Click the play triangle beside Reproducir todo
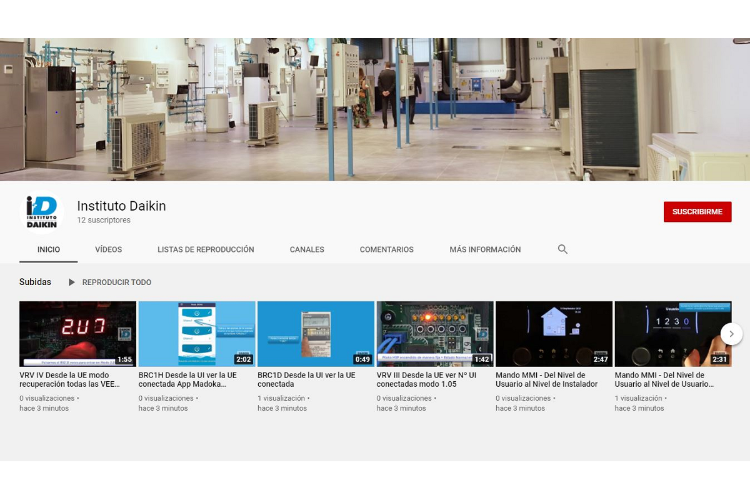Image resolution: width=750 pixels, height=500 pixels. pyautogui.click(x=72, y=282)
